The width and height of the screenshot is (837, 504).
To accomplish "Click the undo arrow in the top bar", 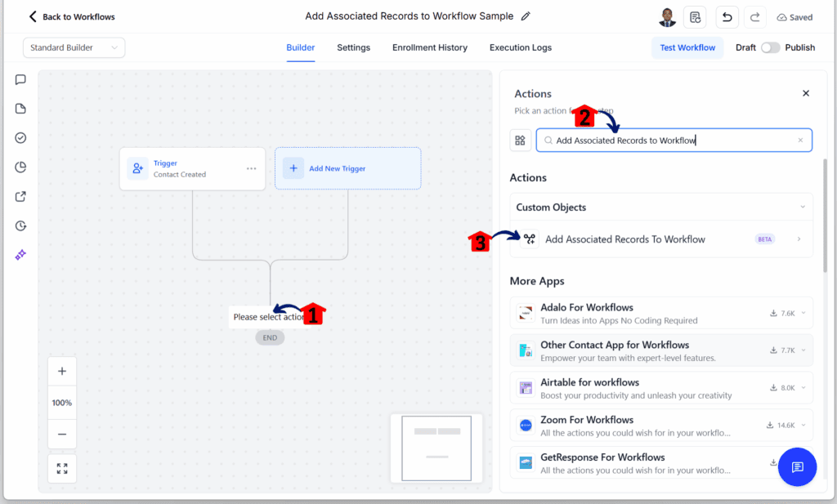I will pos(727,16).
